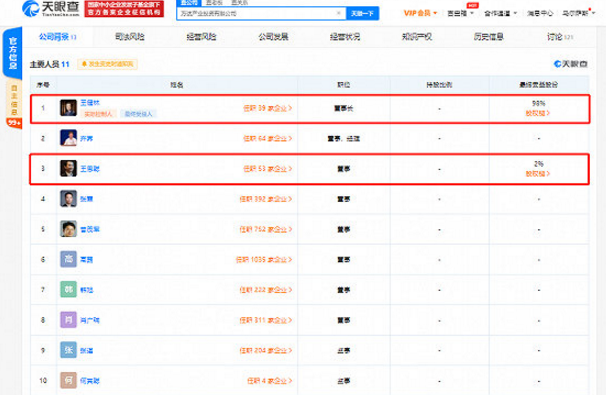Open the 任职 39 家企业 link
The height and width of the screenshot is (395, 606).
[x=267, y=108]
